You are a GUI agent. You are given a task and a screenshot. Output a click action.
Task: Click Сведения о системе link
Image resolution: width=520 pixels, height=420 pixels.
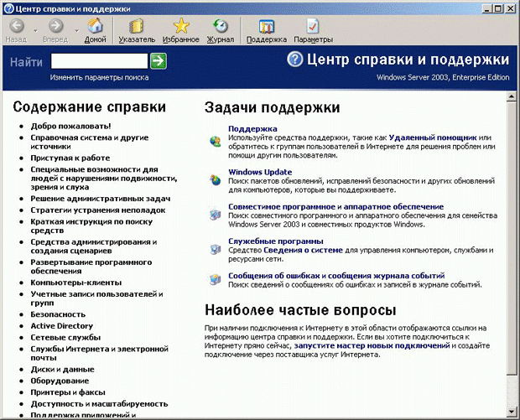click(x=303, y=251)
